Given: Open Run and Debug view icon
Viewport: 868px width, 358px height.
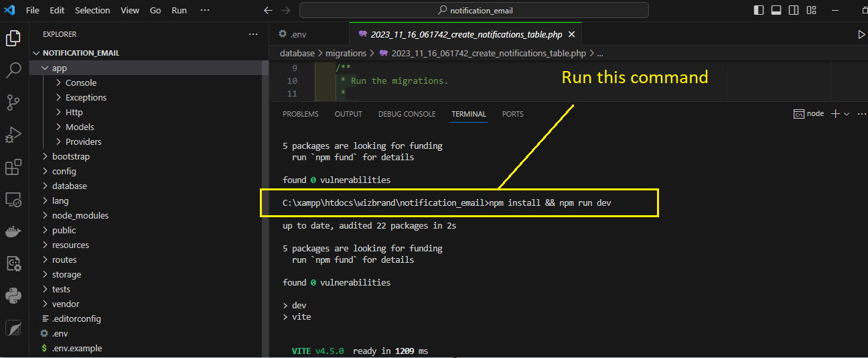Looking at the screenshot, I should tap(13, 135).
